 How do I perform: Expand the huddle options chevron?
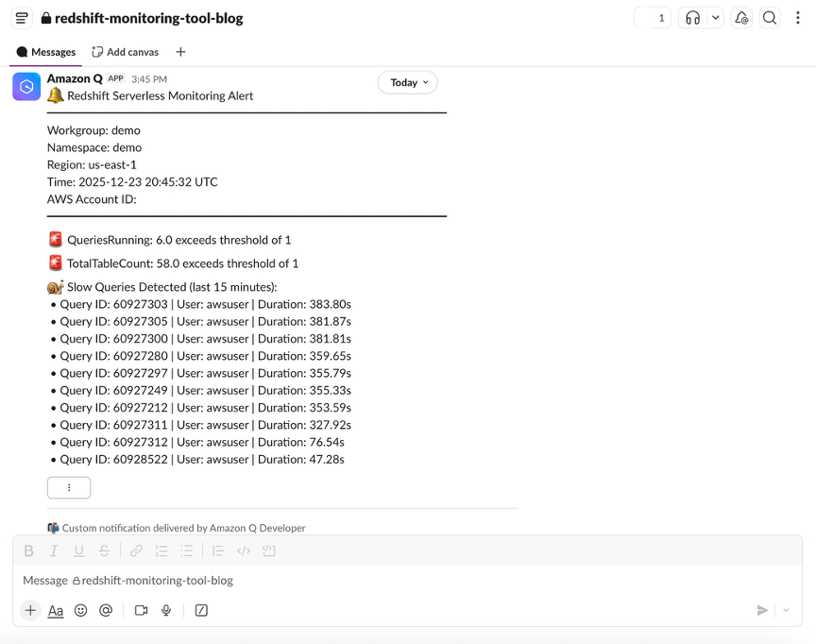click(x=716, y=18)
